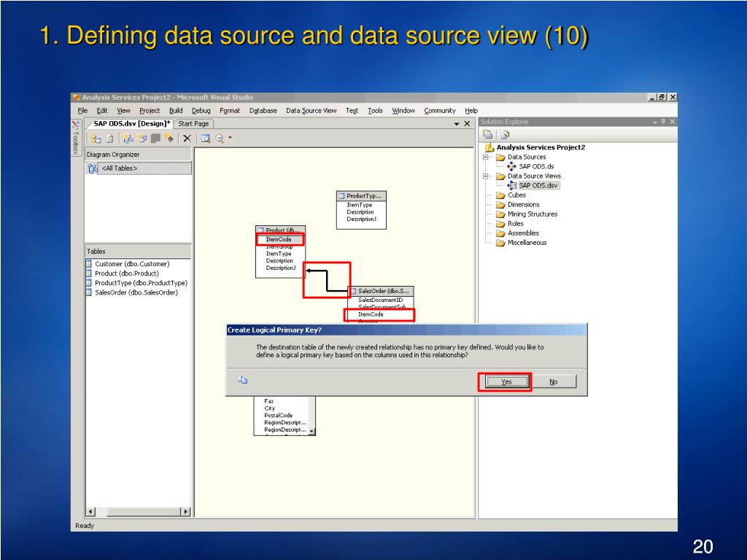Viewport: 747px width, 560px height.
Task: Click the Properties icon in Solution Explorer
Action: [x=488, y=135]
